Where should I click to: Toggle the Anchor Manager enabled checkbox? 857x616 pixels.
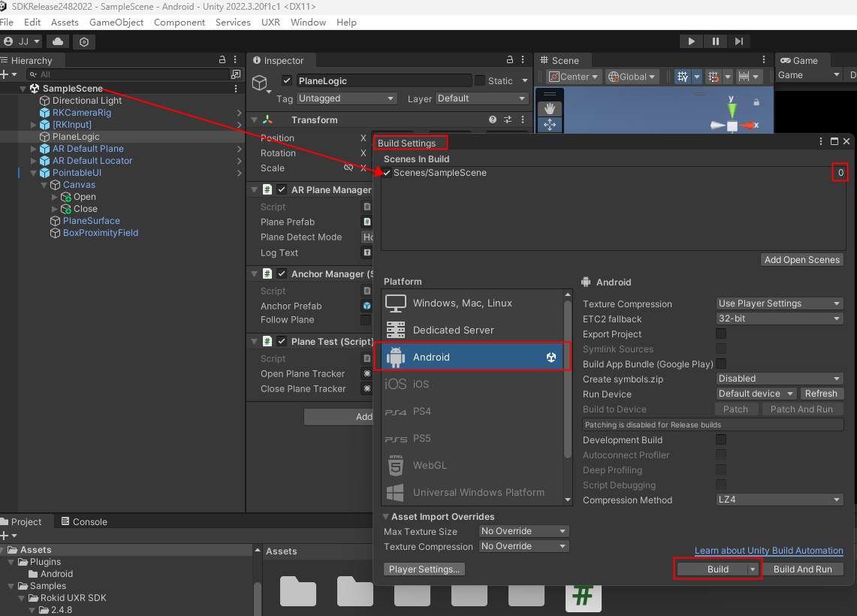click(x=282, y=274)
